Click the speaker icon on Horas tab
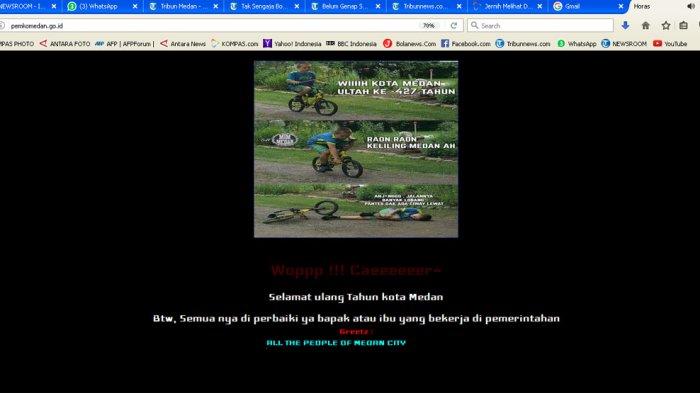Screen dimensions: 700x393 tap(691, 6)
